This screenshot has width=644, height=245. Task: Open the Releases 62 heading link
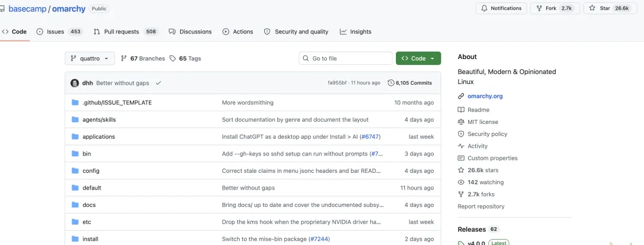(478, 230)
